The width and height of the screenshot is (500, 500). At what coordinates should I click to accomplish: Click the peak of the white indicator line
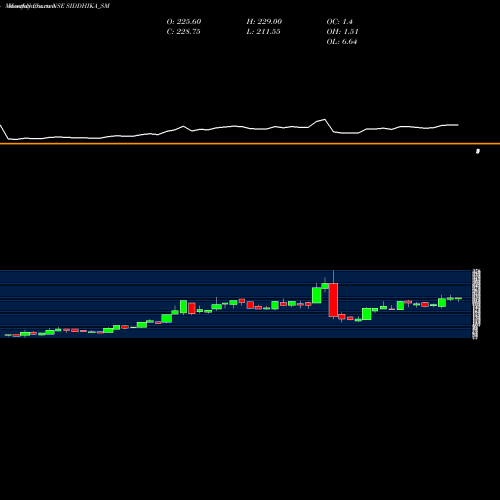click(324, 120)
